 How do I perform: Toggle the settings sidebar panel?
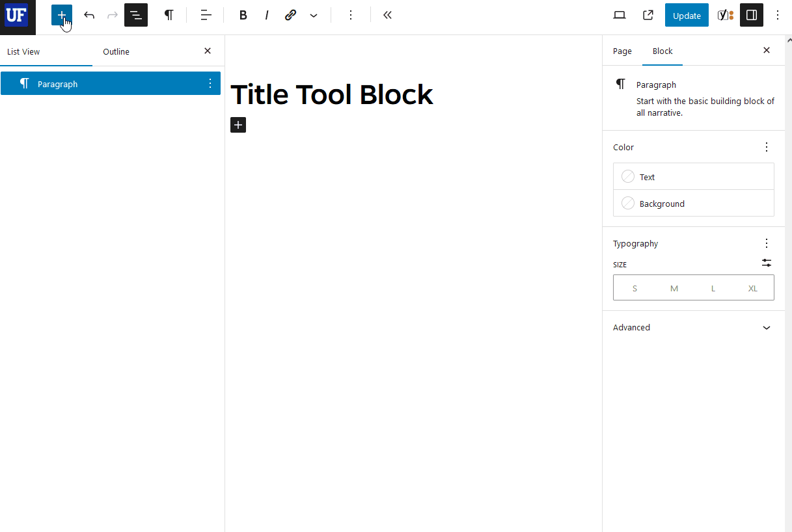(752, 15)
